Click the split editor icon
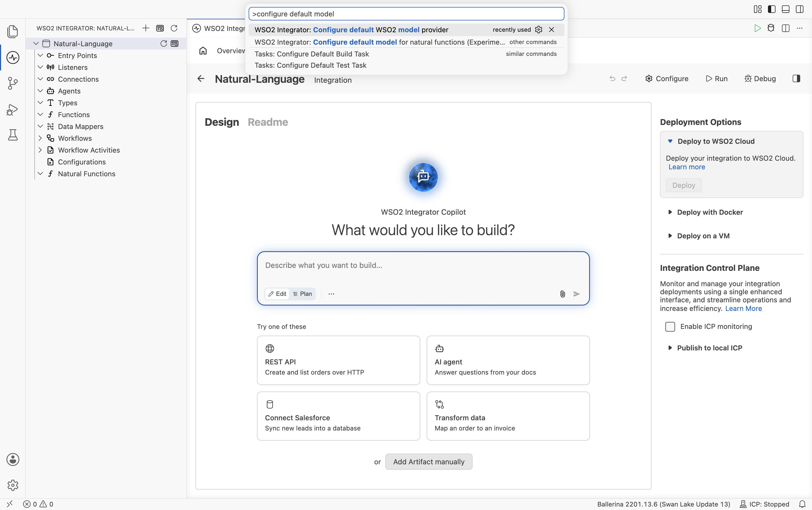 (x=785, y=28)
